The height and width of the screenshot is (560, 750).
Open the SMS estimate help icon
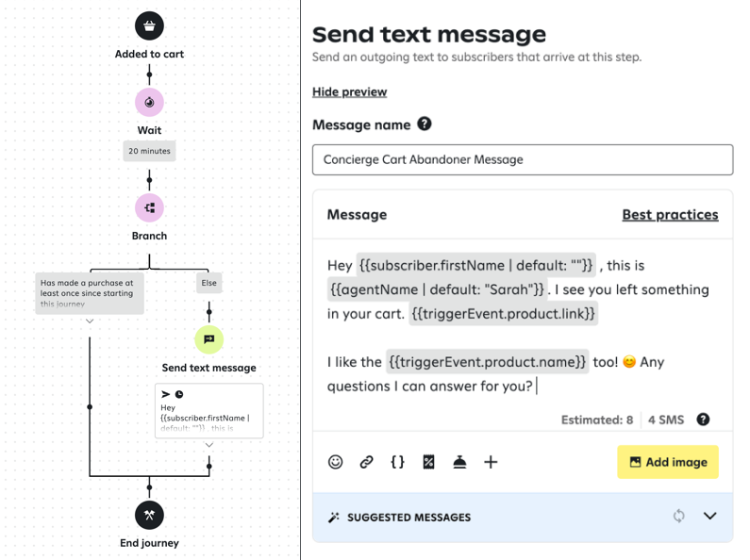(x=703, y=420)
